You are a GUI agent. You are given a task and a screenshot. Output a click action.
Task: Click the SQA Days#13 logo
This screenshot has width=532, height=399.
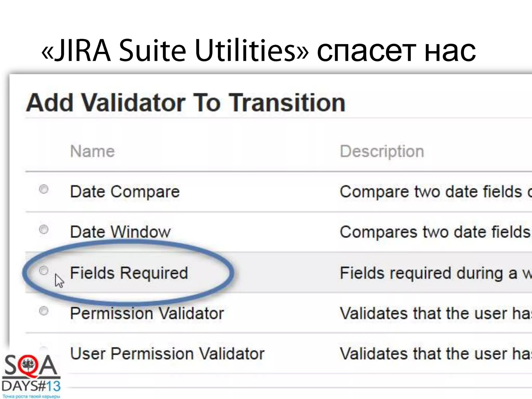point(31,376)
